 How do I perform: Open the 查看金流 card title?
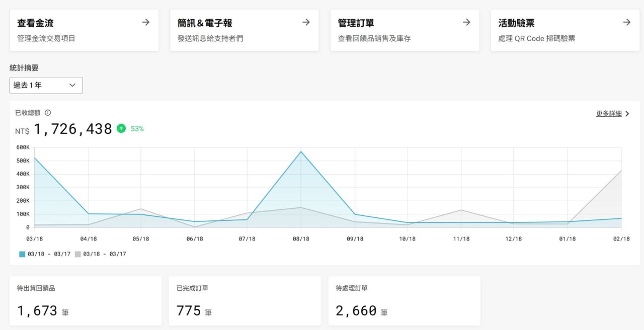coord(35,23)
